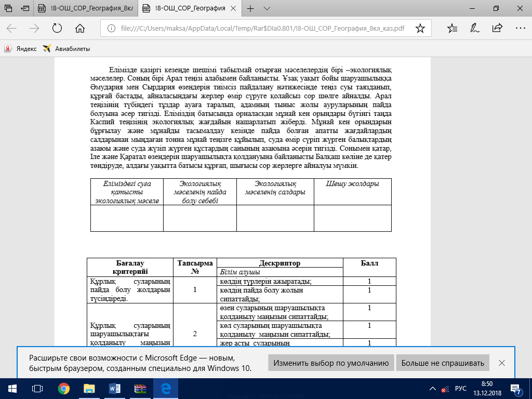Go to the Home page icon
The height and width of the screenshot is (399, 532).
pos(80,28)
